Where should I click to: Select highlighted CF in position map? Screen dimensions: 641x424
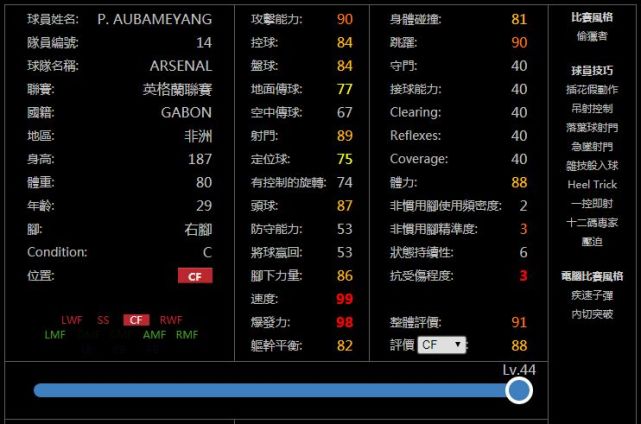[x=136, y=320]
